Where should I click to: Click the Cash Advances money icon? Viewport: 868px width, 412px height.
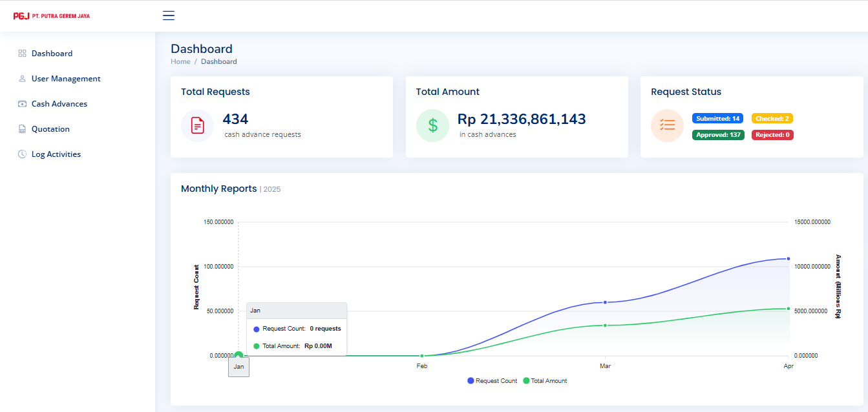point(22,104)
